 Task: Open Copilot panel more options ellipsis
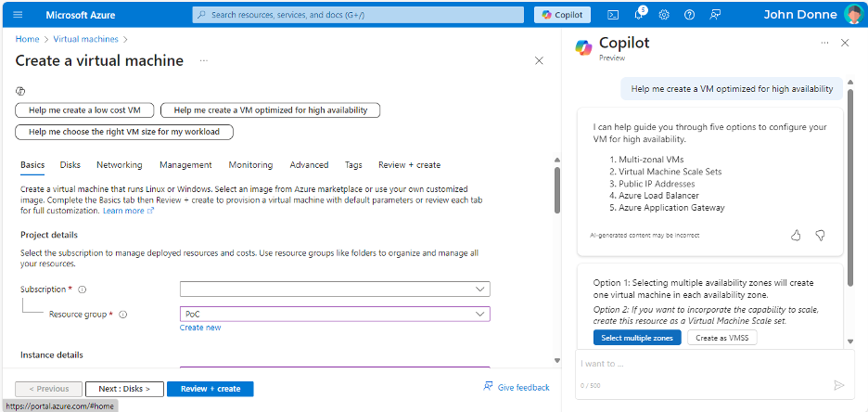click(824, 43)
